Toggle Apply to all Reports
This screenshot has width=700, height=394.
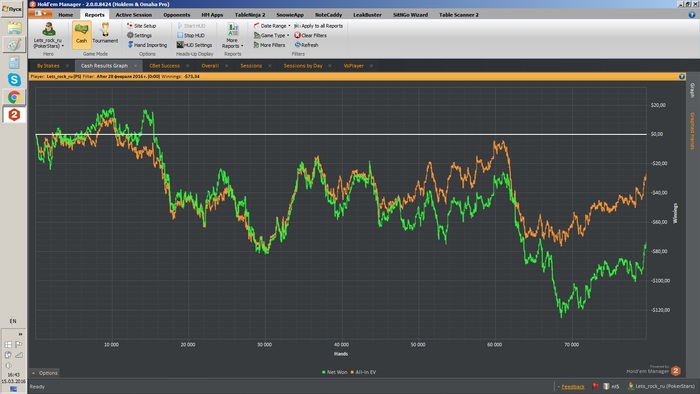[319, 26]
